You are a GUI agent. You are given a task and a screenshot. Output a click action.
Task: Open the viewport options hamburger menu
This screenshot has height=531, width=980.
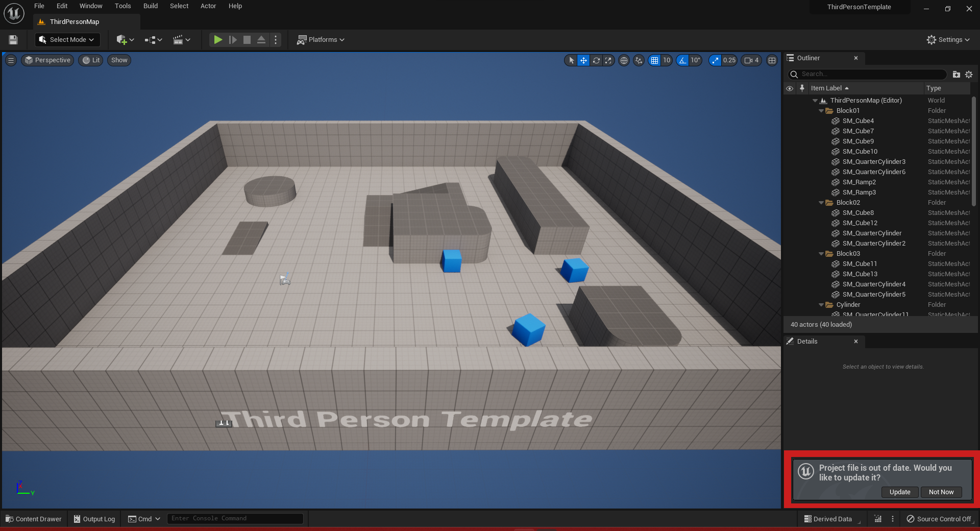[11, 60]
